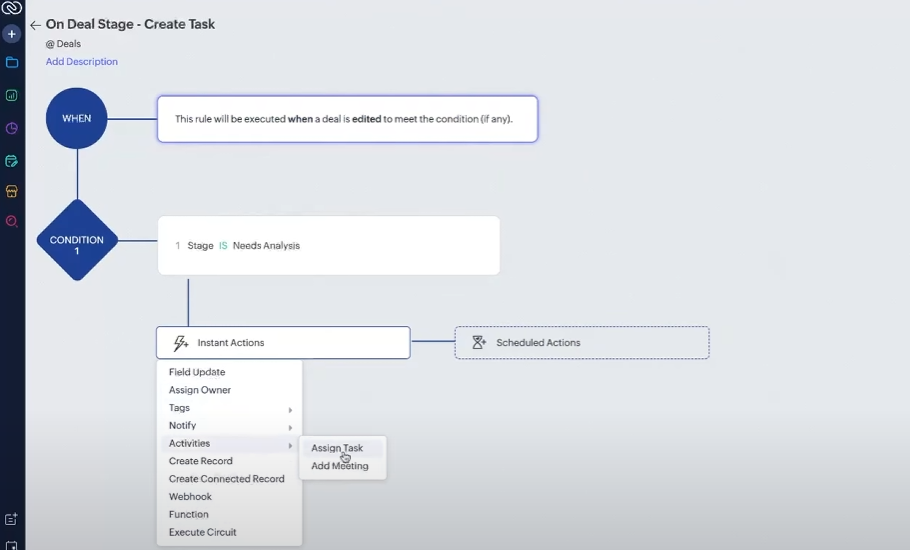Click the Add Description link
Image resolution: width=910 pixels, height=550 pixels.
pos(81,62)
